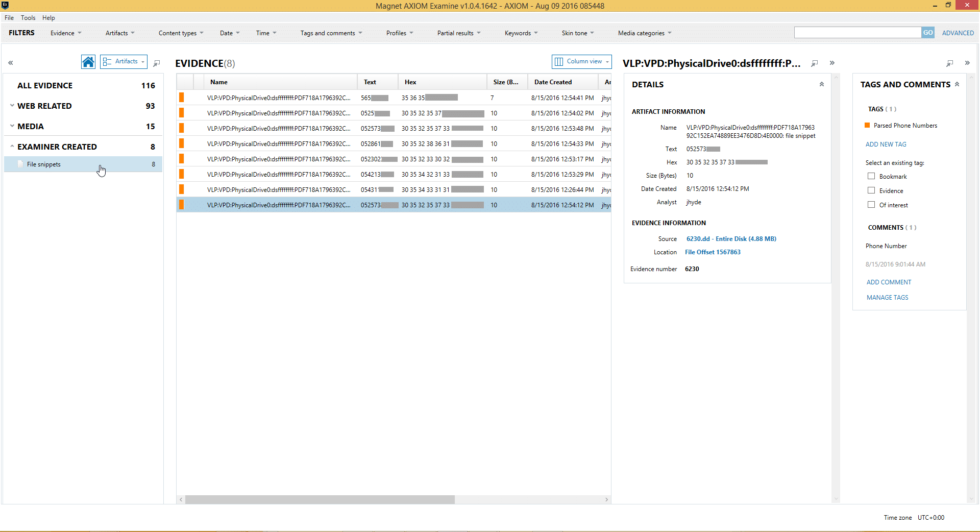
Task: Collapse the TAGS AND COMMENTS section
Action: pos(957,84)
